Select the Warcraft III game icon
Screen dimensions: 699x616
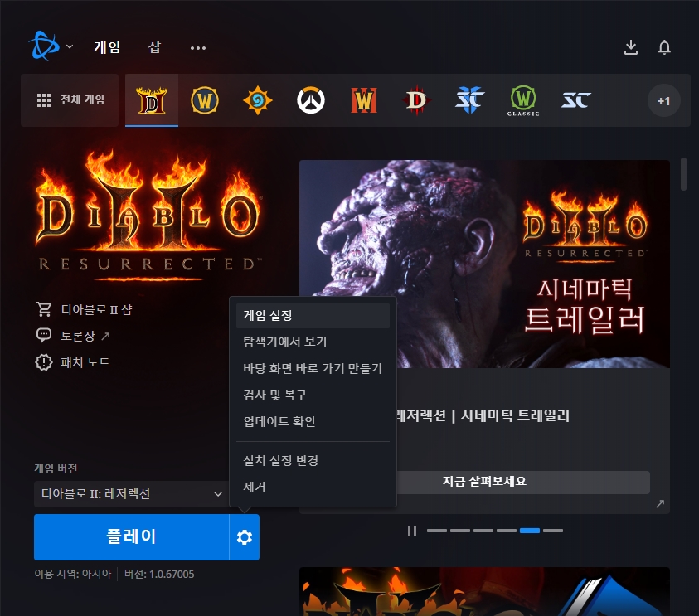tap(364, 100)
